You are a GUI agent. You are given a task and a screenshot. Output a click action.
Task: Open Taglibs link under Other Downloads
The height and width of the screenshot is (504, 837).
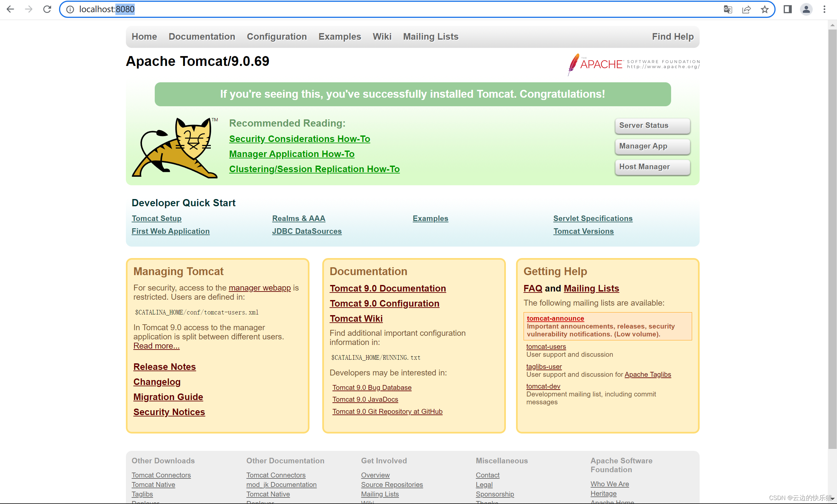142,494
